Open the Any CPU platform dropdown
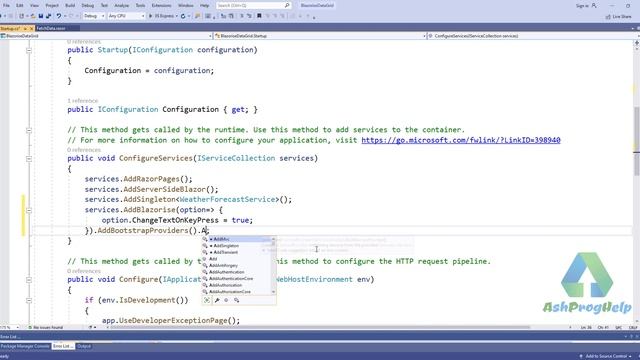This screenshot has height=360, width=640. (x=126, y=16)
